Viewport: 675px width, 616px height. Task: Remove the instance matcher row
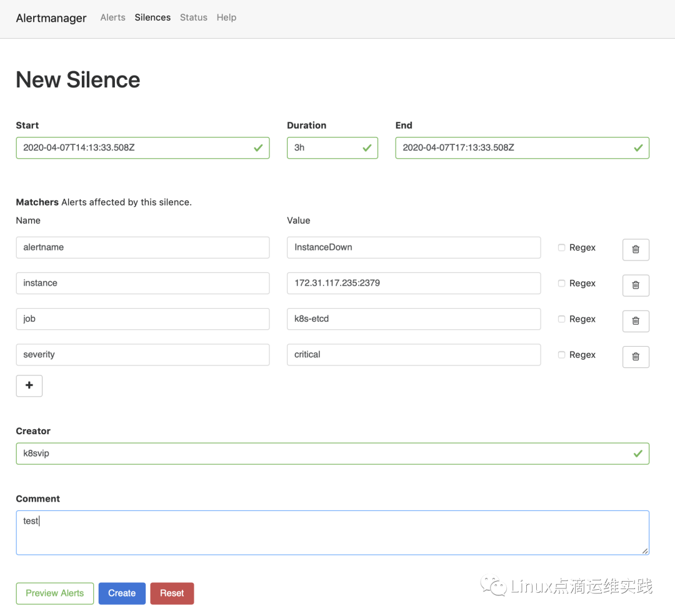636,285
